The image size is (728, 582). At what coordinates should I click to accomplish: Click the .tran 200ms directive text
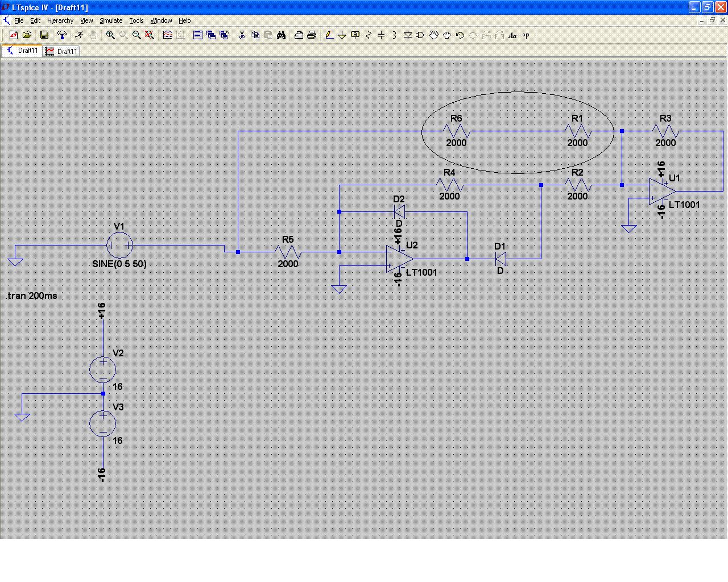31,296
